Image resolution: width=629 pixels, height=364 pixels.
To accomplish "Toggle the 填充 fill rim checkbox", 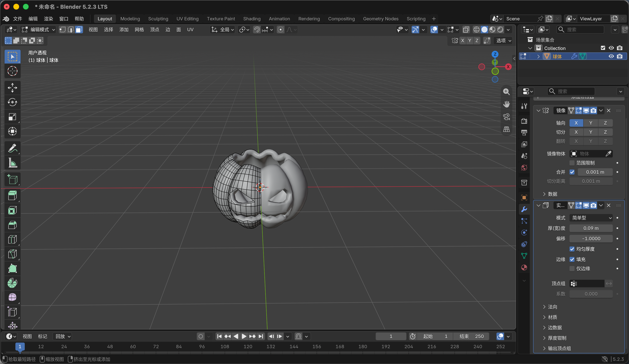I will coord(572,259).
